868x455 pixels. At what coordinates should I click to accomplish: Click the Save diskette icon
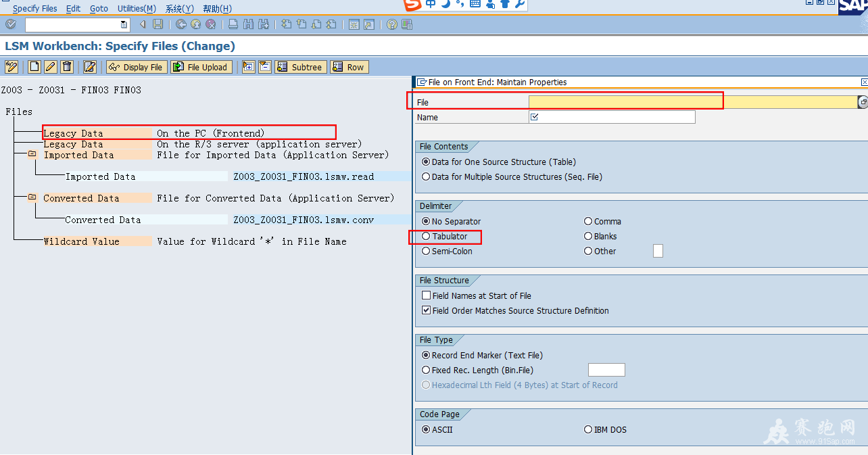[x=158, y=24]
